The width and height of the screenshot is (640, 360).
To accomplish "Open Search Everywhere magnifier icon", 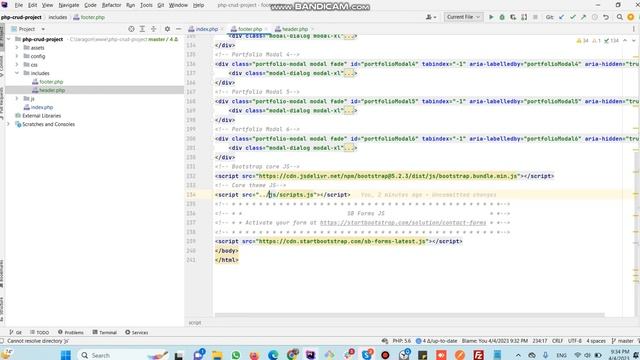I will pos(620,17).
